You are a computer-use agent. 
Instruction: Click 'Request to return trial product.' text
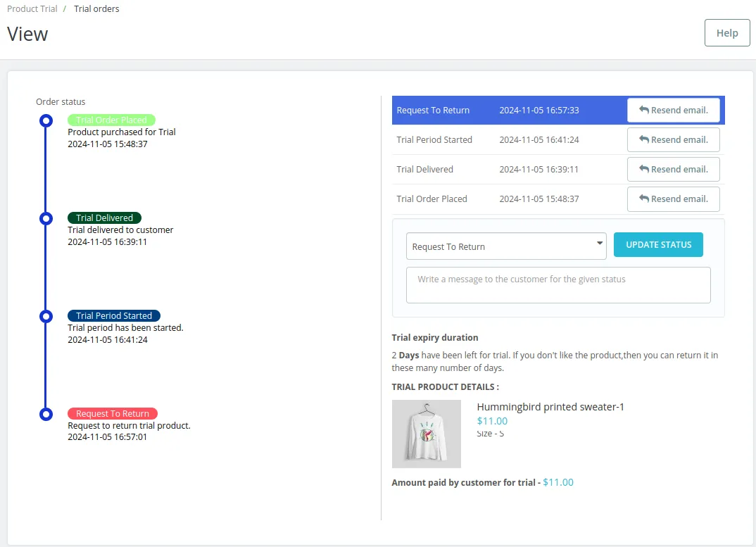[129, 425]
